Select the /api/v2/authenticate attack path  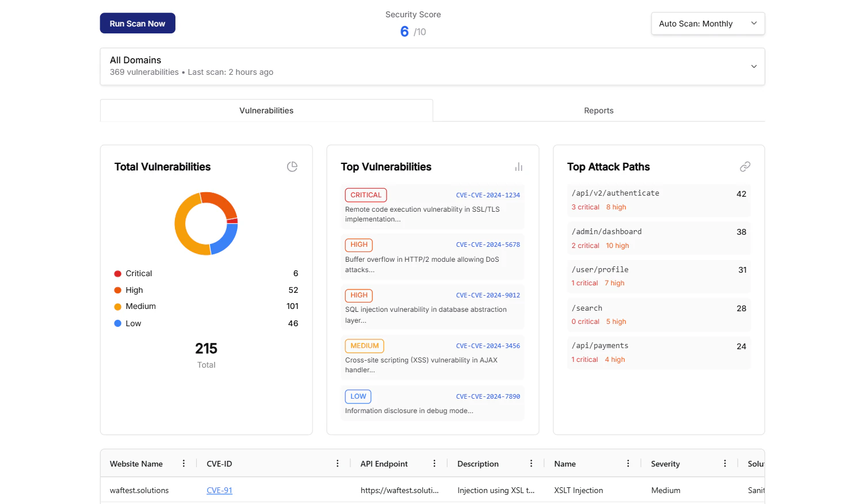pyautogui.click(x=659, y=200)
